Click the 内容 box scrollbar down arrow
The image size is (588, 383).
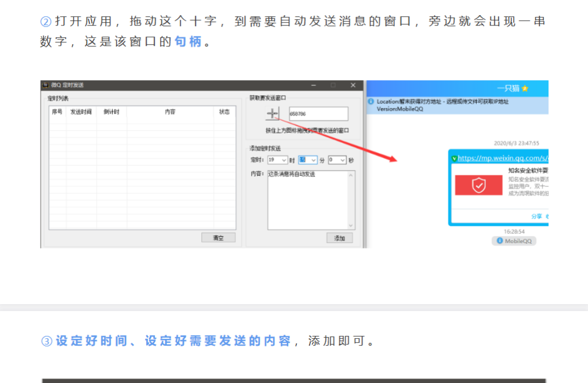[351, 225]
